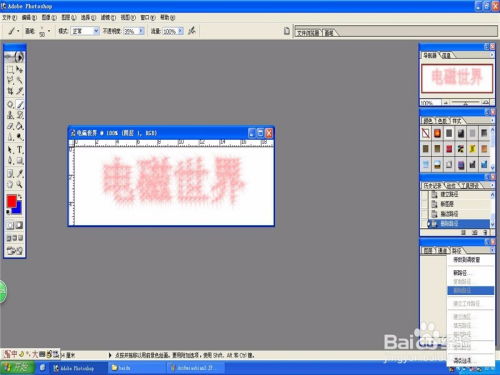Screen dimensions: 500x375
Task: Select the Notes tool
Action: pos(10,173)
